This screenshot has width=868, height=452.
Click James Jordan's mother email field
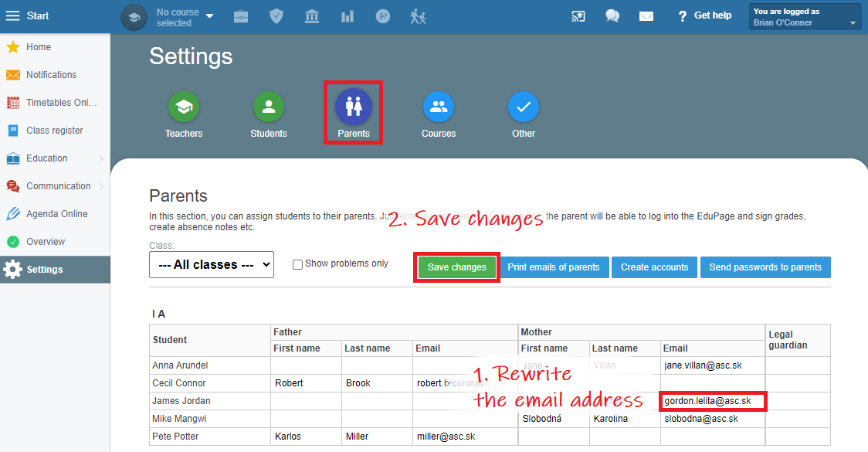tap(713, 401)
